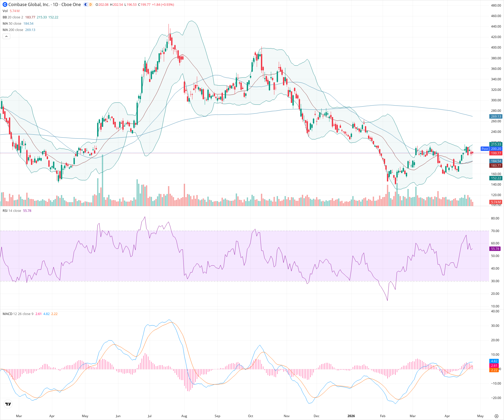
Task: Click the 2026 label on the time axis
Action: point(351,416)
